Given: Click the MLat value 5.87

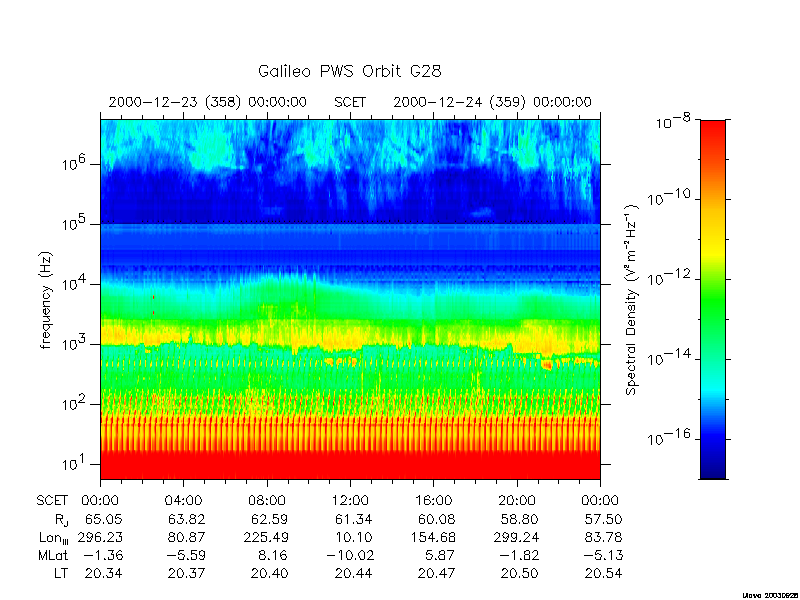Looking at the screenshot, I should [440, 555].
